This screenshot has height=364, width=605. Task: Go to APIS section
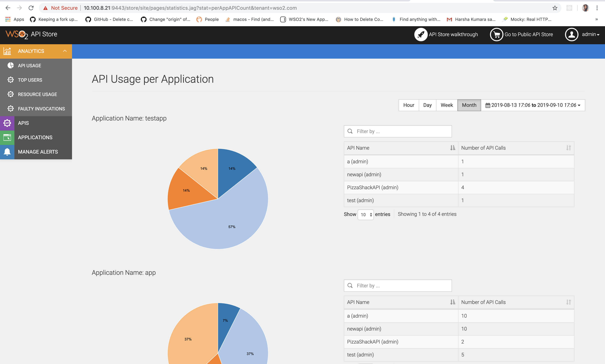(36, 123)
